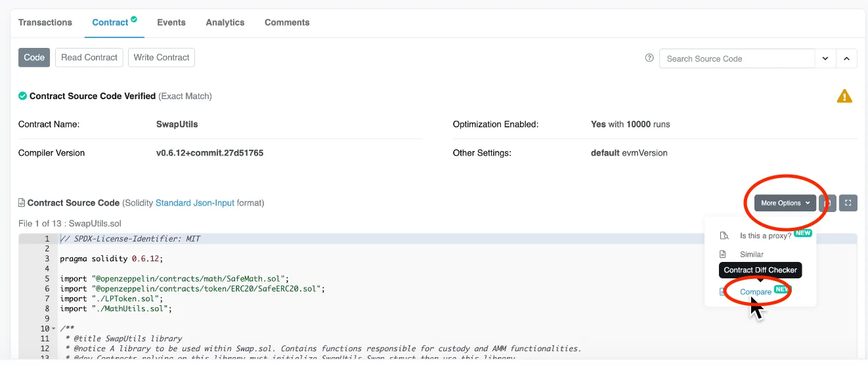Open the Events tab
The width and height of the screenshot is (868, 365).
(171, 22)
